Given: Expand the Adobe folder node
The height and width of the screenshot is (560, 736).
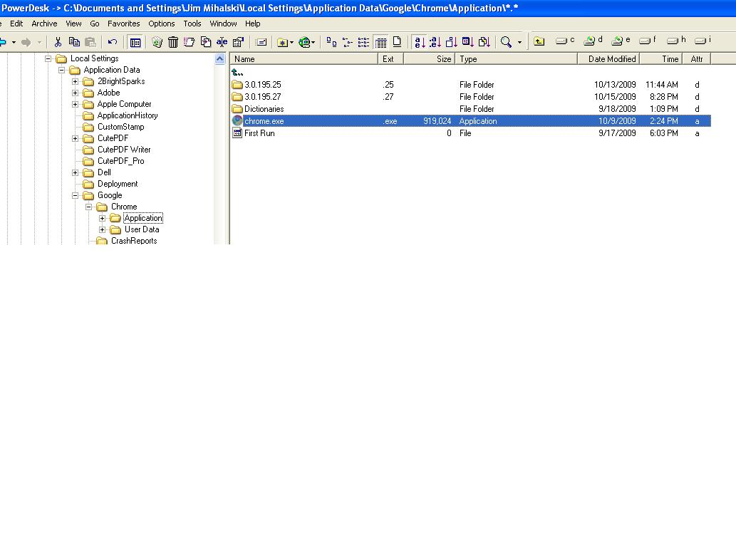Looking at the screenshot, I should 75,93.
